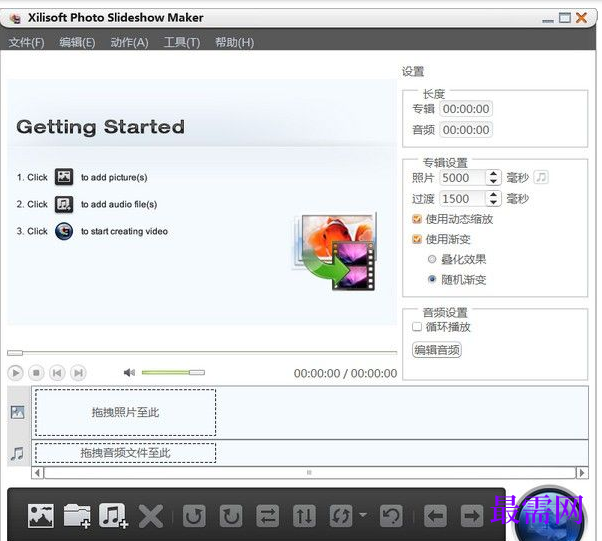The height and width of the screenshot is (541, 602).
Task: Move item left with the arrow icon
Action: [435, 516]
